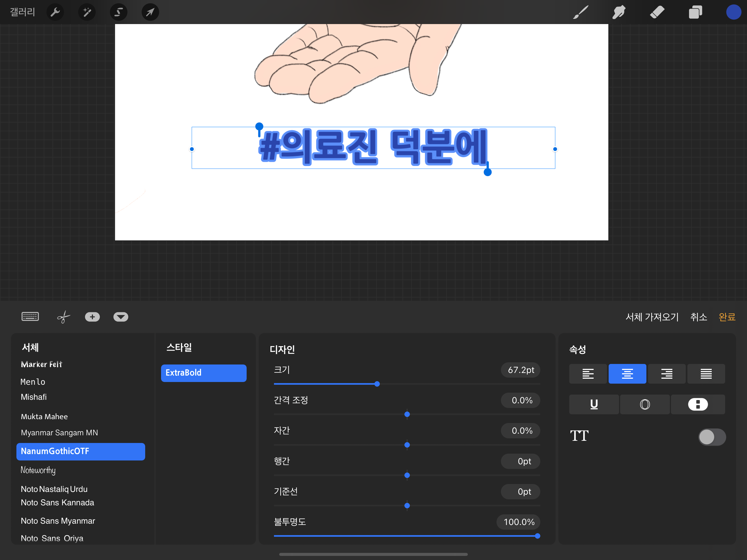747x560 pixels.
Task: Set text alignment to right
Action: click(667, 374)
